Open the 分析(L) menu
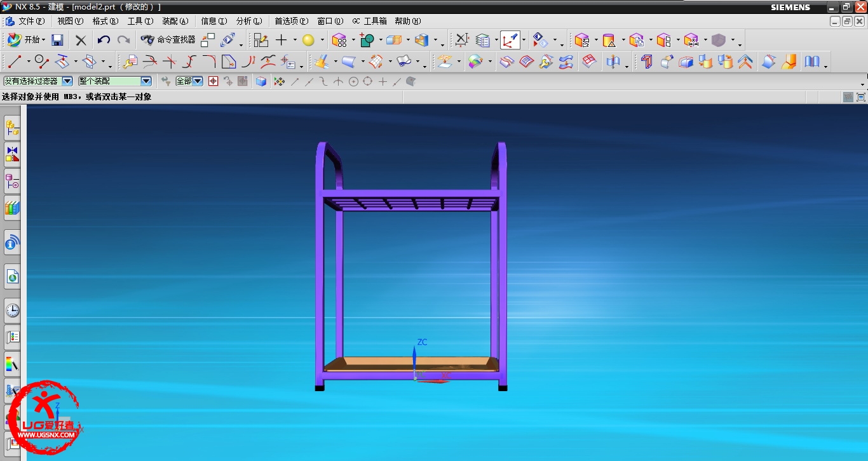The width and height of the screenshot is (868, 461). point(248,21)
